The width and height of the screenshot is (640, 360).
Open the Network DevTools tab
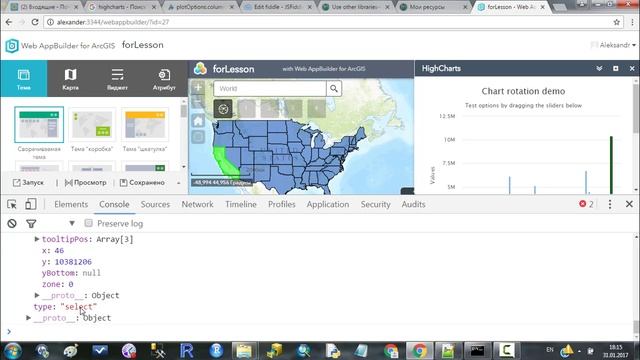coord(198,204)
